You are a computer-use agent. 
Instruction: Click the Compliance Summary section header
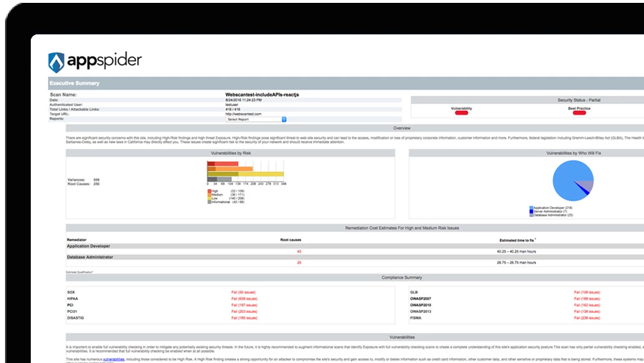(x=355, y=278)
